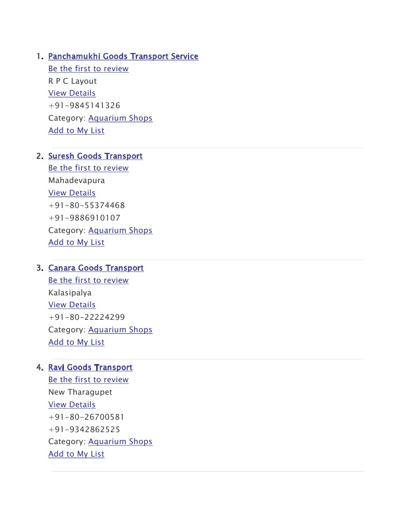Screen dimensions: 411x532
Task: Open Aquarium Shops category for Panchamukhi listing
Action: (x=120, y=118)
